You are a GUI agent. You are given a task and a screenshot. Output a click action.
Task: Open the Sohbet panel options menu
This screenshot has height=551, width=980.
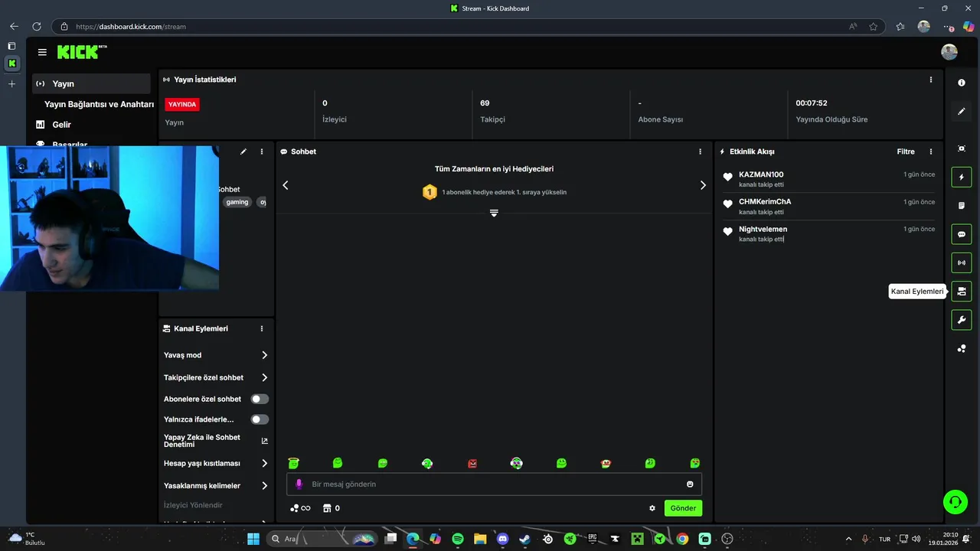click(x=700, y=152)
